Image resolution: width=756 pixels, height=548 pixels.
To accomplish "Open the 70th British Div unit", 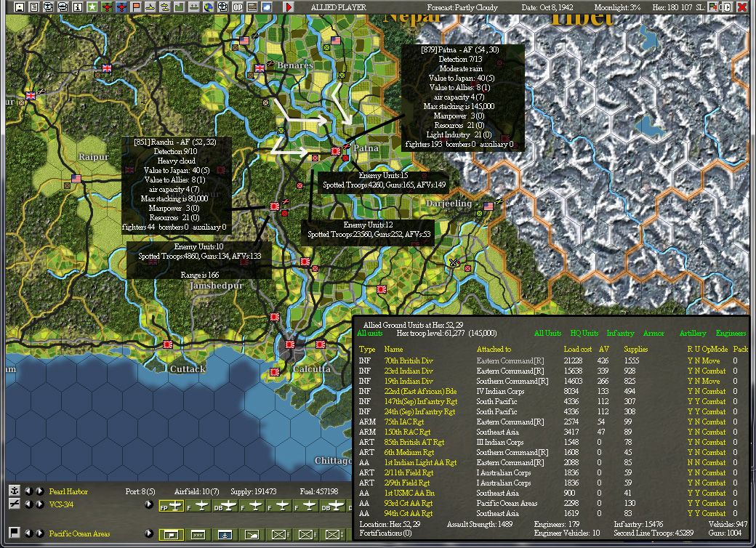I will (x=409, y=360).
